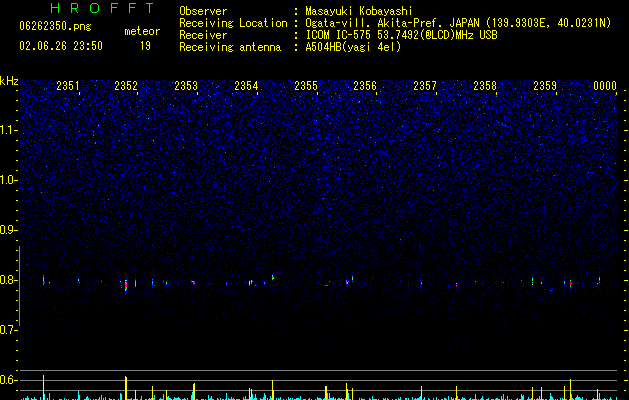
Task: Click the 2353 time marker
Action: pos(186,86)
